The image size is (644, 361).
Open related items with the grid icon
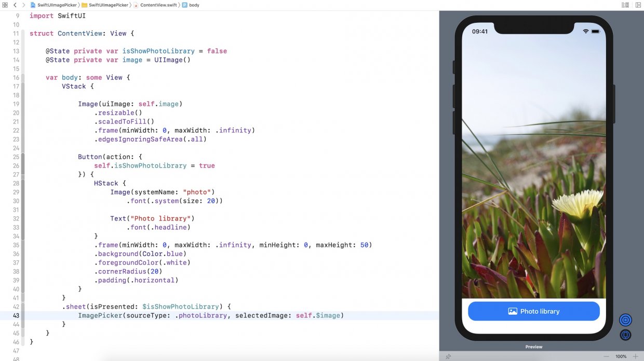pyautogui.click(x=5, y=5)
